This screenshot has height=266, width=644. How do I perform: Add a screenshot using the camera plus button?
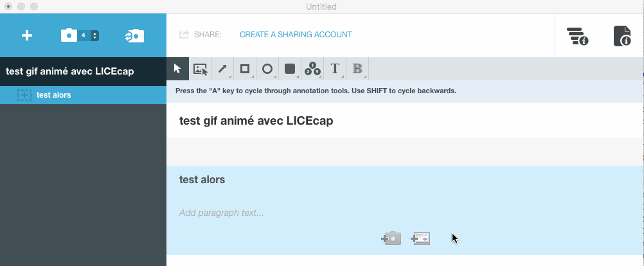[391, 238]
